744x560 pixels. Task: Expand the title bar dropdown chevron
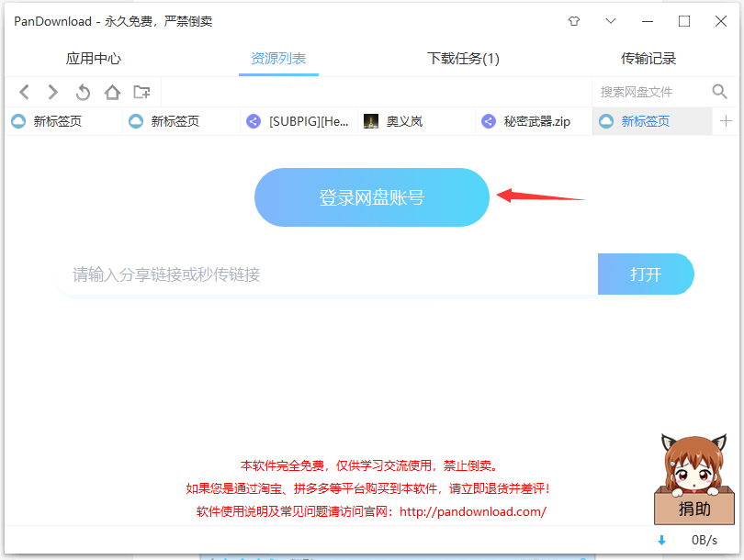click(611, 21)
